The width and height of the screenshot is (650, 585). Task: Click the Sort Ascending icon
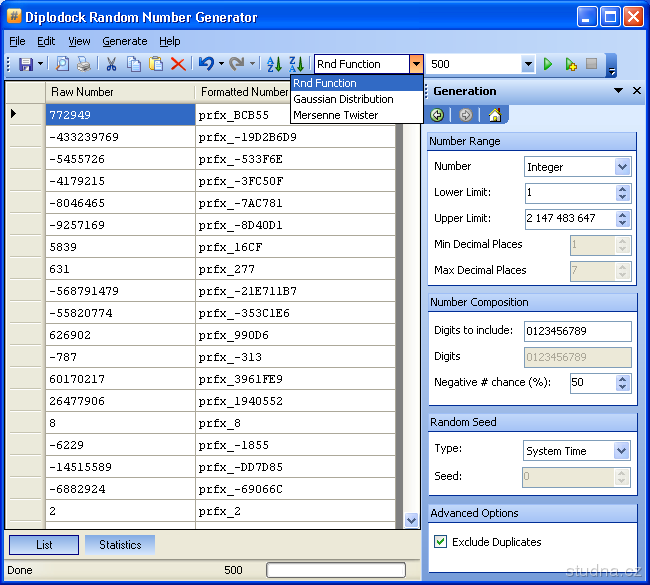pos(274,64)
